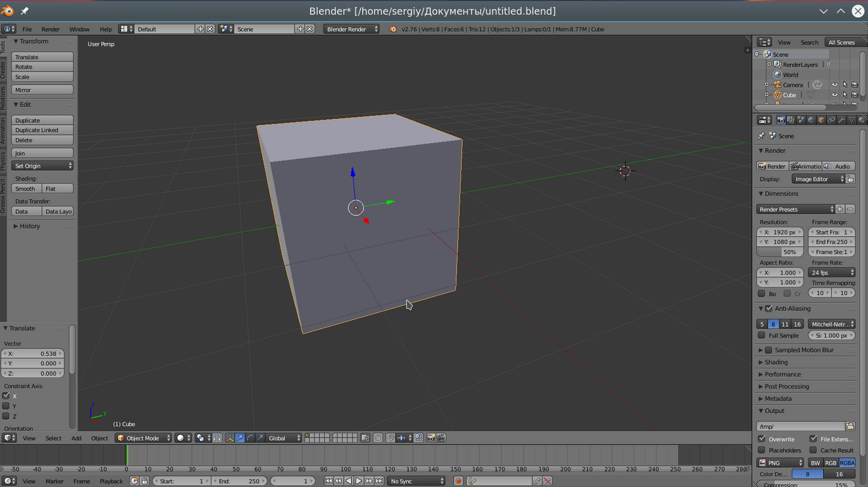
Task: Enable auto keyframe record button
Action: (458, 481)
